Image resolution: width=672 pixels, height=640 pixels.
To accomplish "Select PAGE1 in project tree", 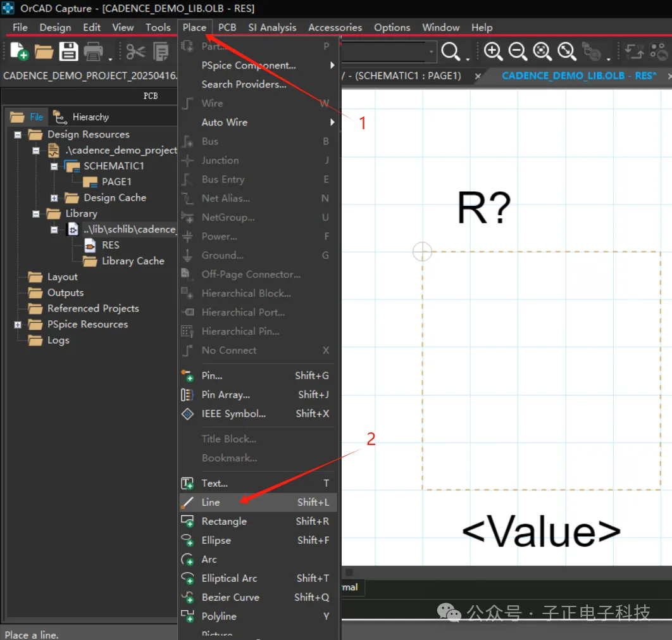I will click(x=116, y=182).
